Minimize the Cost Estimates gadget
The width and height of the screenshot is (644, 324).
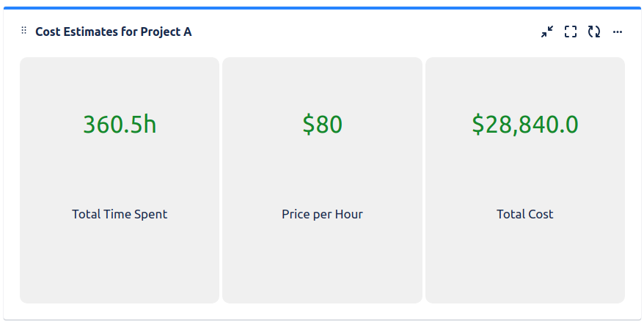pyautogui.click(x=546, y=32)
